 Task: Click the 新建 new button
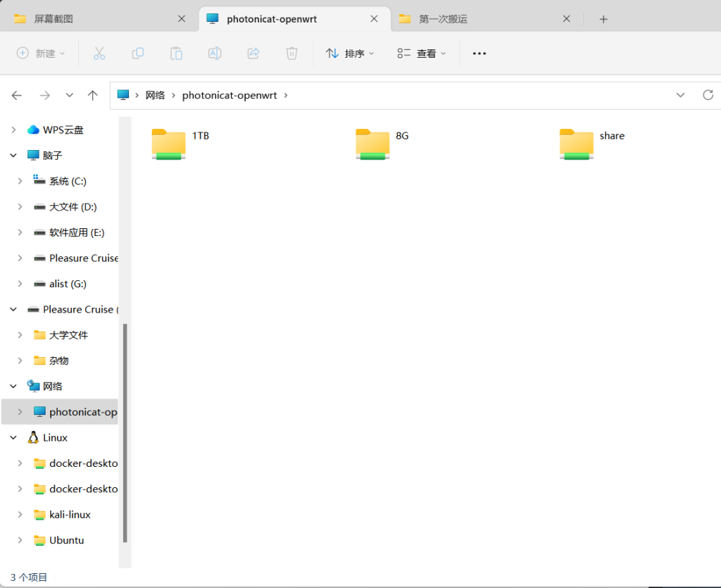41,54
